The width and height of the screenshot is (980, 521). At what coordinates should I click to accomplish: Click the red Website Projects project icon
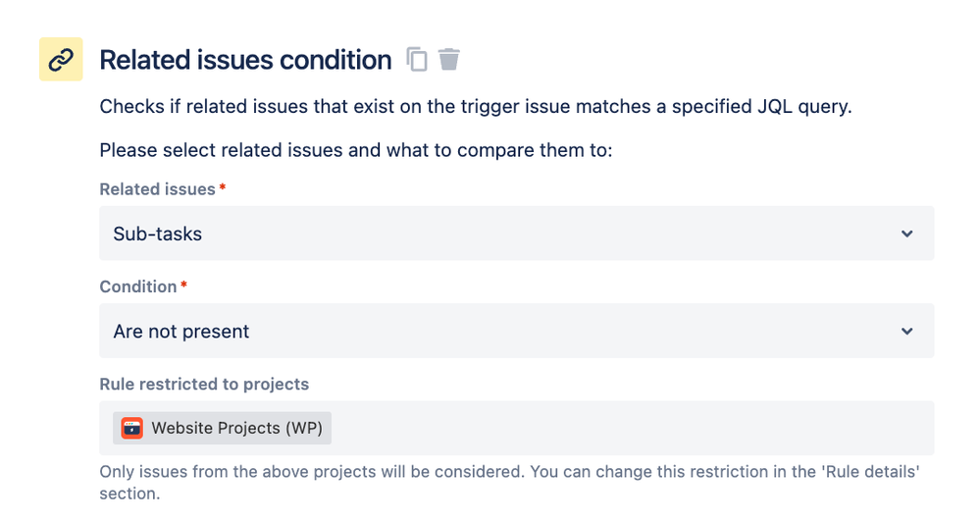131,428
